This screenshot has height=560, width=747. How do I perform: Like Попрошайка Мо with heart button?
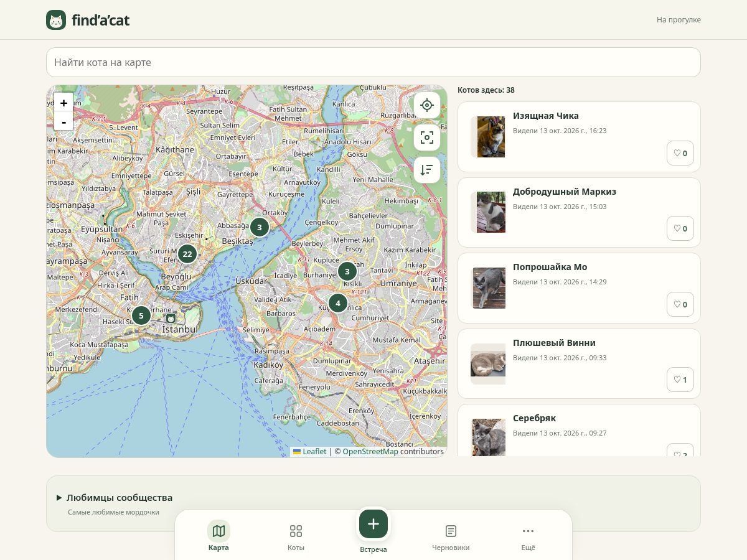[x=680, y=304]
